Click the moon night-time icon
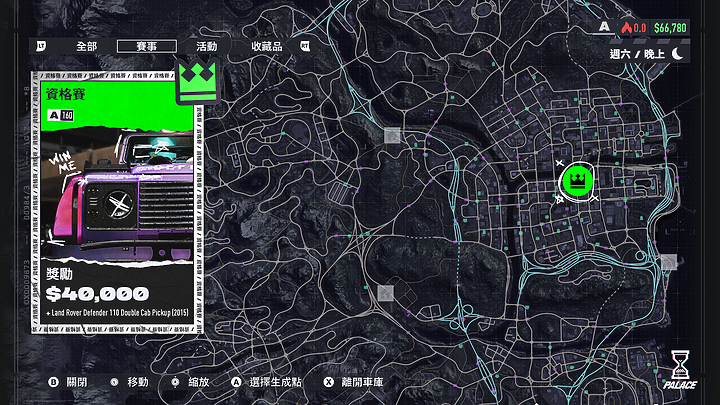The height and width of the screenshot is (405, 720). pos(678,54)
